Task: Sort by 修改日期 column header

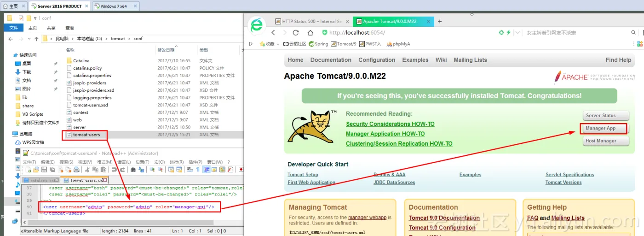Action: tap(166, 50)
